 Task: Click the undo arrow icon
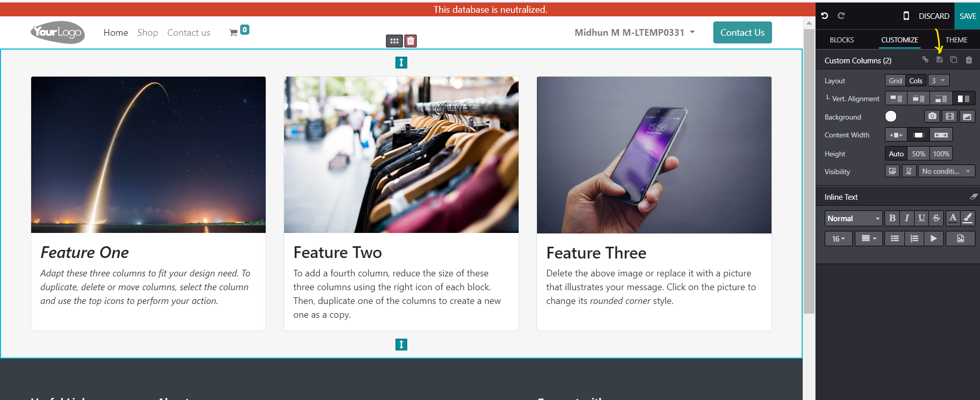point(824,16)
